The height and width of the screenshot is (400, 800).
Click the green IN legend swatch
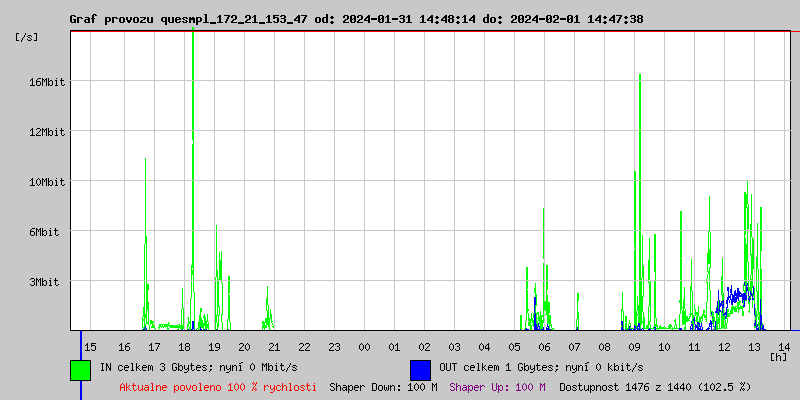80,369
